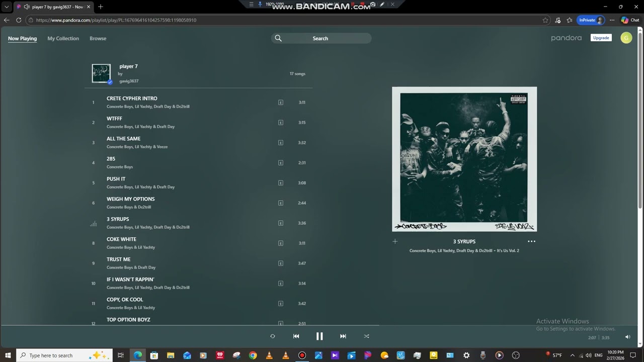Play the track PUSH IT
Viewport: 644px width, 362px height.
point(116,179)
